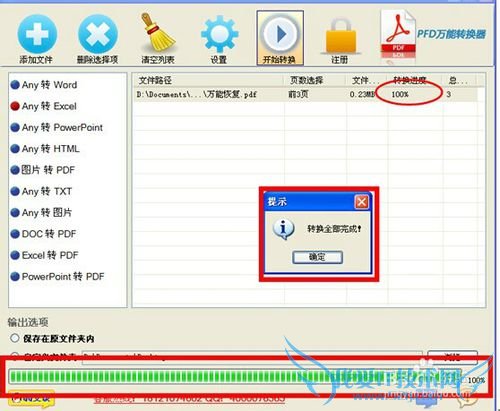Click the green conversion progress bar
This screenshot has width=500, height=411.
click(235, 377)
